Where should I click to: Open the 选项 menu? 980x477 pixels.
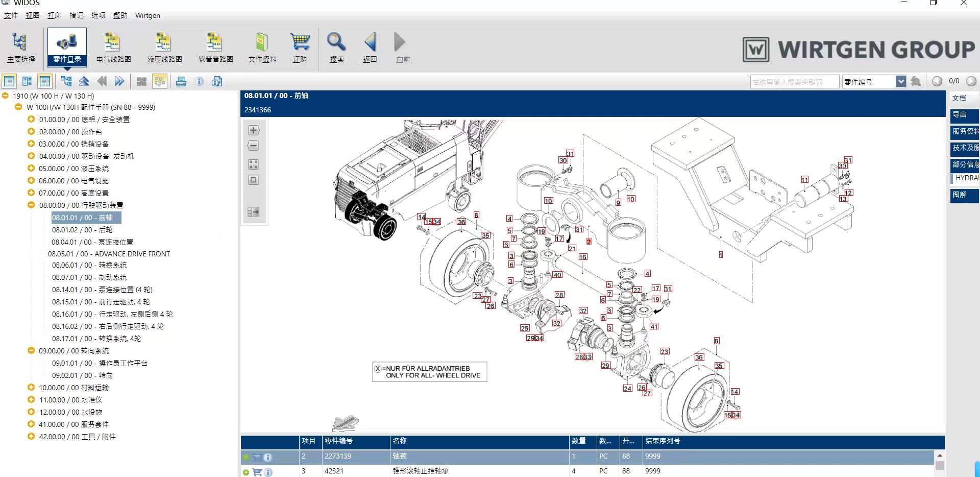(x=98, y=15)
